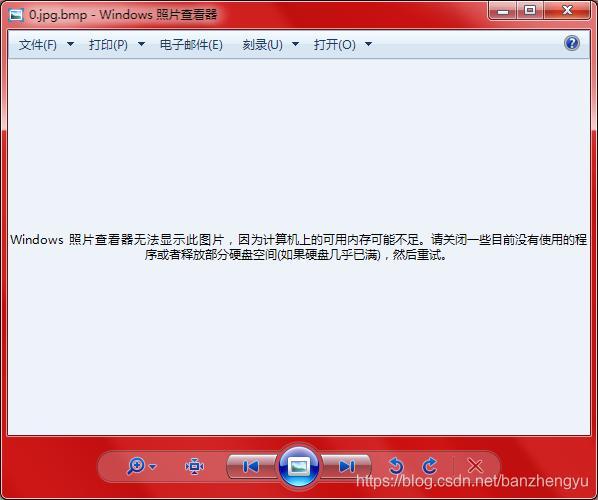
Task: Rotate the image counterclockwise
Action: [x=396, y=466]
